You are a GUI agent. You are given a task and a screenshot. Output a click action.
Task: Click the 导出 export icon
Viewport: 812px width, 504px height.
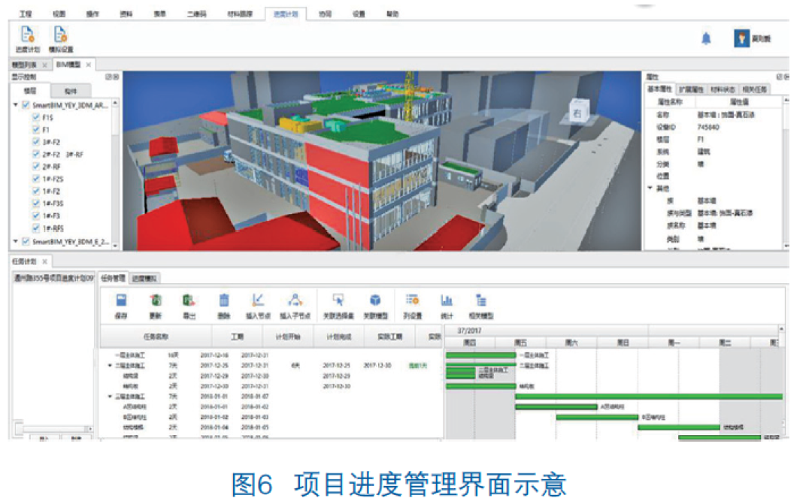[189, 300]
